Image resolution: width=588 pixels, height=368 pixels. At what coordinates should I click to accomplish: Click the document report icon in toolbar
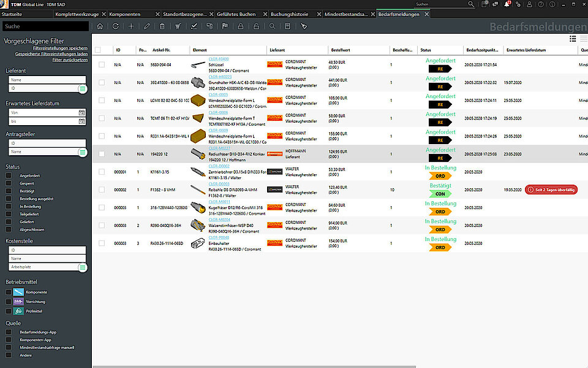click(x=288, y=26)
